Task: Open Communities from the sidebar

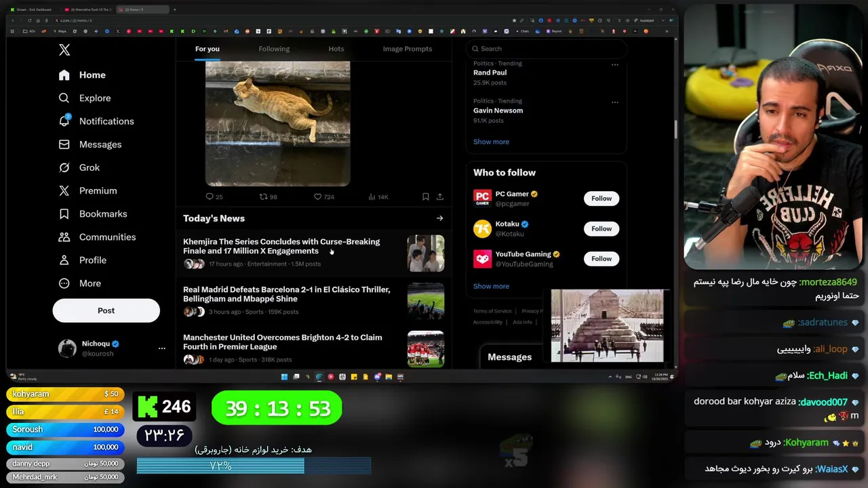Action: click(x=97, y=237)
